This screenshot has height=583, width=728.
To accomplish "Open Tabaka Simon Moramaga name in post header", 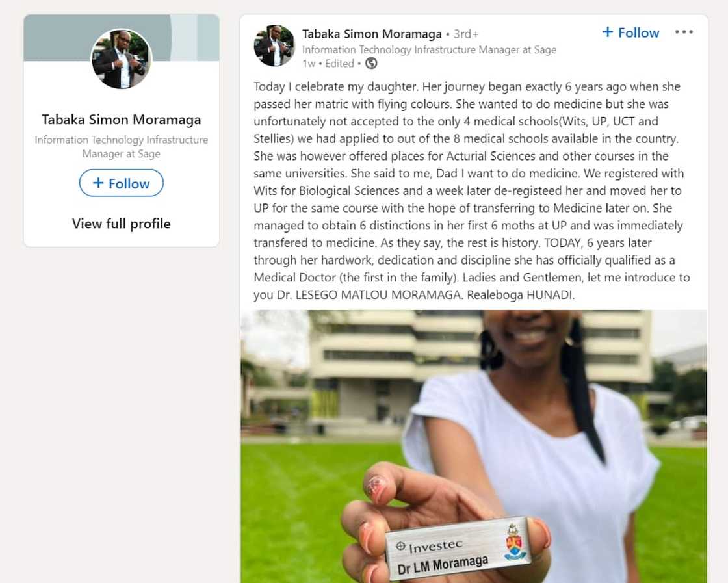I will click(x=372, y=34).
